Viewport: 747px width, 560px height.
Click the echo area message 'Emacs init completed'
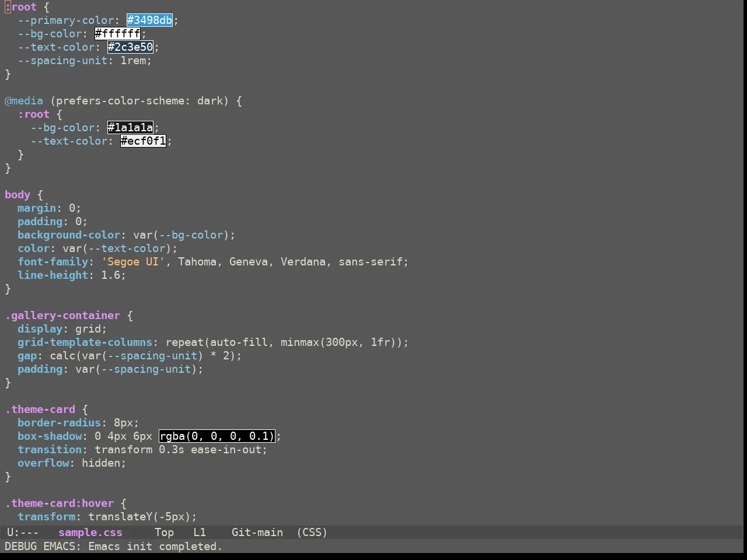pyautogui.click(x=155, y=547)
